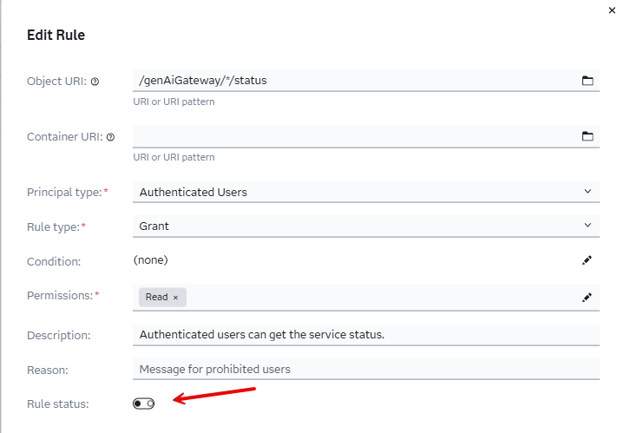Click the Rule status label

point(58,404)
